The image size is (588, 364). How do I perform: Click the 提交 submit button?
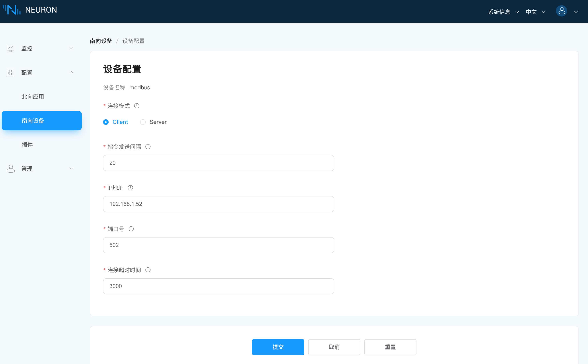pyautogui.click(x=278, y=347)
